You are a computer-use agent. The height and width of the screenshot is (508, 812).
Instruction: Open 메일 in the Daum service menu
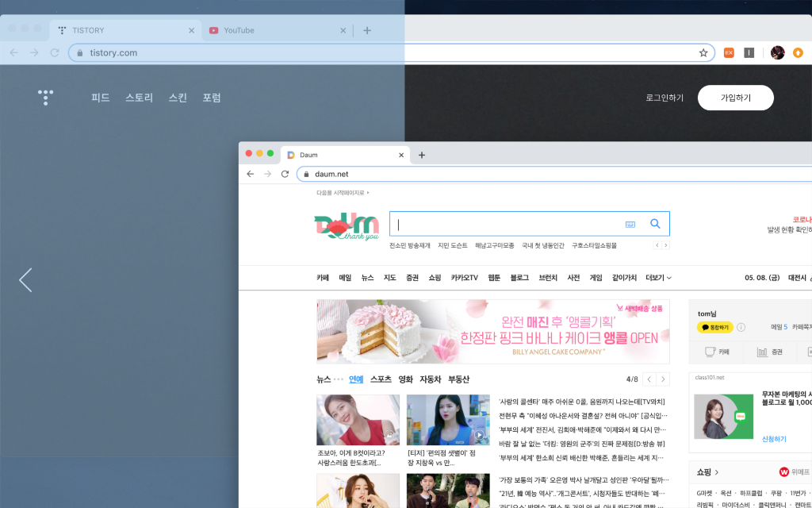pyautogui.click(x=345, y=278)
